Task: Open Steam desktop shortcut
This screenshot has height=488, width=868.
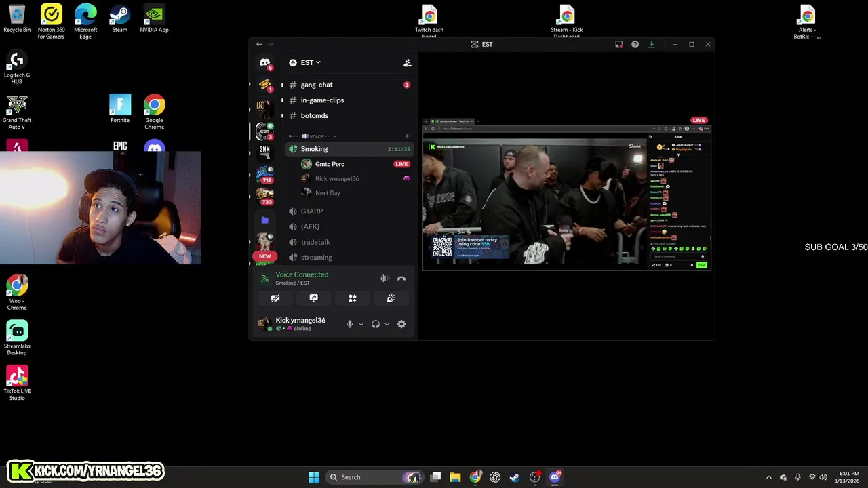Action: [120, 19]
